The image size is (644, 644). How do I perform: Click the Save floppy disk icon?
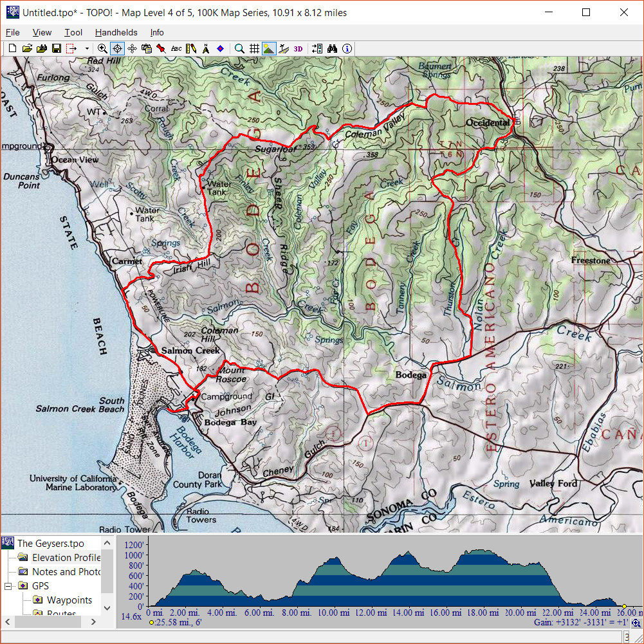click(57, 48)
